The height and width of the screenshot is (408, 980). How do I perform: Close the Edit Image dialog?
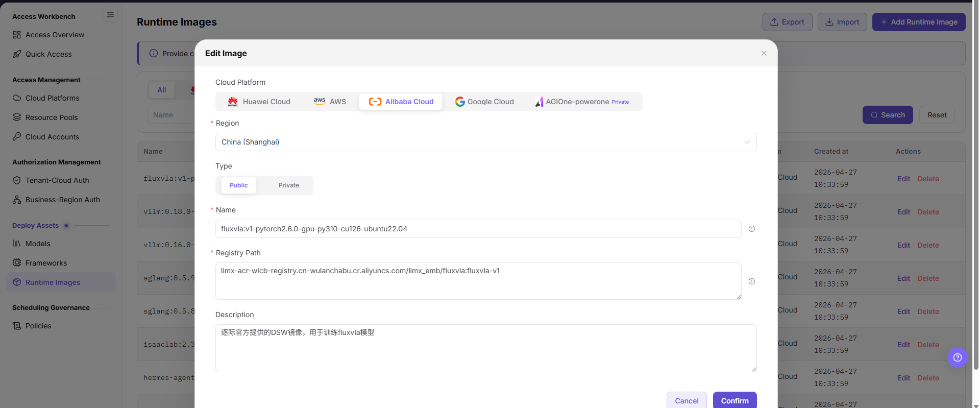[x=764, y=53]
